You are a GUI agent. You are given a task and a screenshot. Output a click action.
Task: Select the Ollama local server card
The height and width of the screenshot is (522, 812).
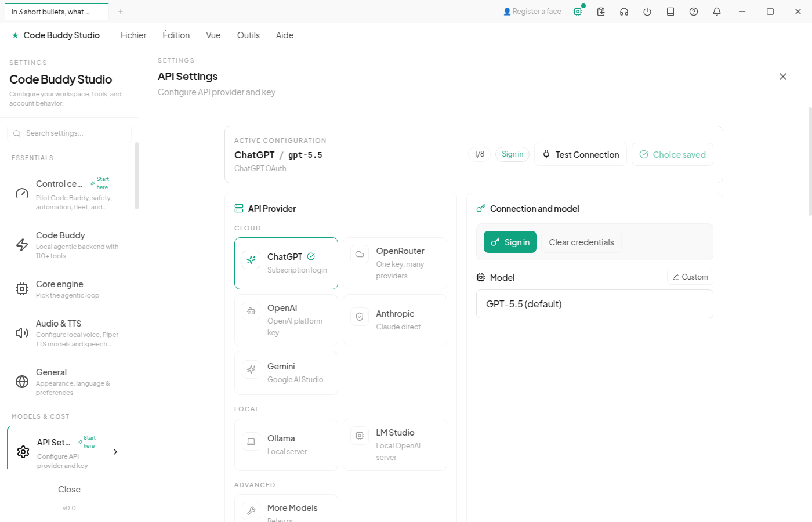coord(286,445)
